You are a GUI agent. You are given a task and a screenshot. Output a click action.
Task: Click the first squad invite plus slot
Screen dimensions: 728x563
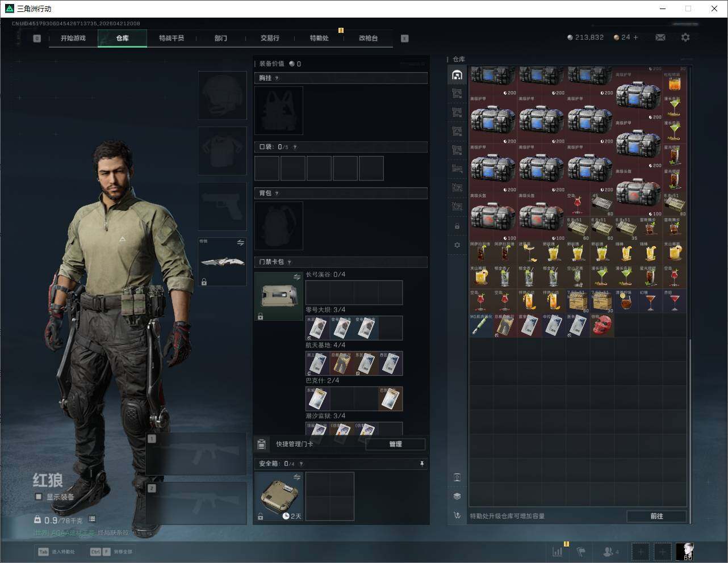click(x=641, y=551)
